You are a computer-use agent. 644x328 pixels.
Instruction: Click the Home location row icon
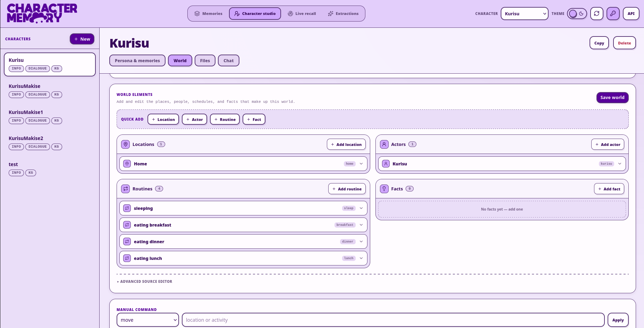click(x=127, y=164)
